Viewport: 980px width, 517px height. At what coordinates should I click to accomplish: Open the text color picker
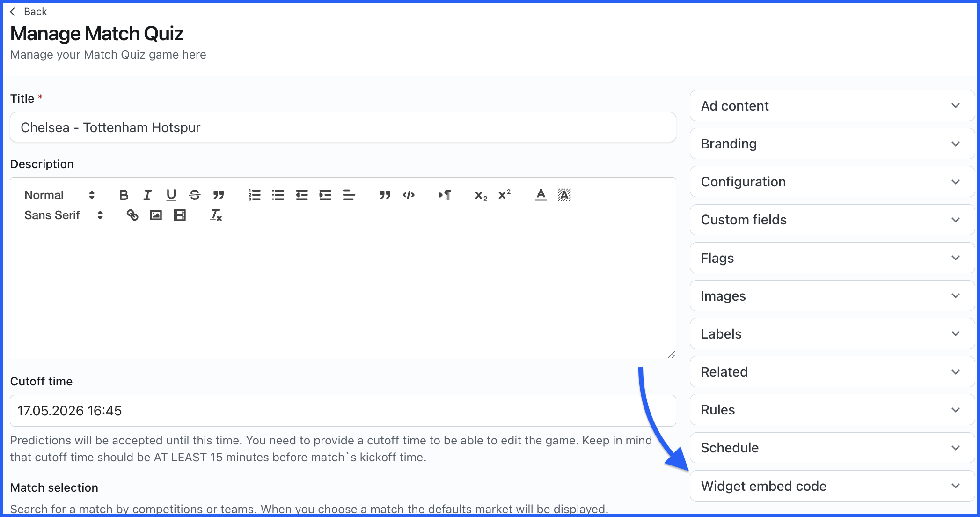point(541,195)
